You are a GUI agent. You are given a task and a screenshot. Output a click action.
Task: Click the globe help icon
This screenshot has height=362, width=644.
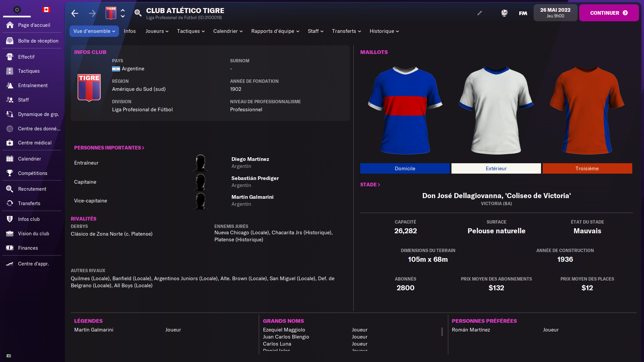tap(504, 13)
